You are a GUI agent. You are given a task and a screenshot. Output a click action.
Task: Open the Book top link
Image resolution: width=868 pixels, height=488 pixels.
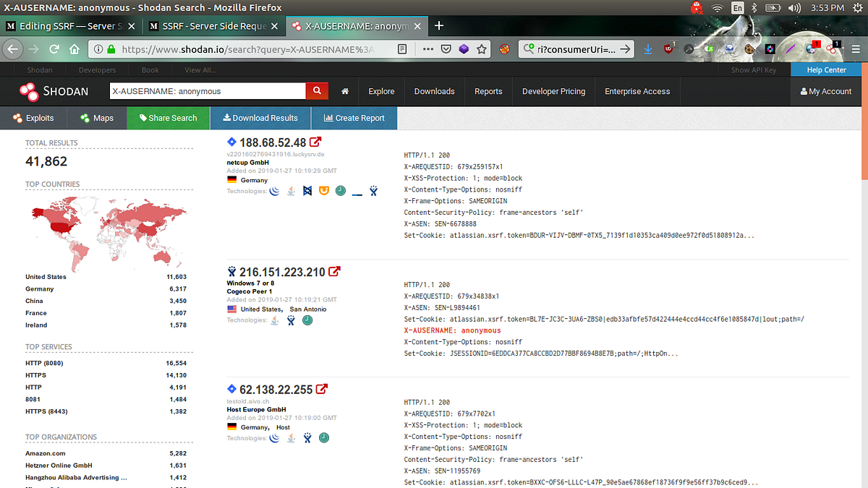[x=150, y=70]
